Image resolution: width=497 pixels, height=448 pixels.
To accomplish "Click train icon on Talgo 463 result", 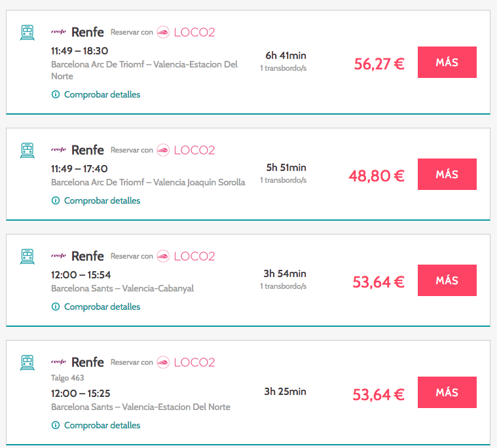I will [x=28, y=362].
